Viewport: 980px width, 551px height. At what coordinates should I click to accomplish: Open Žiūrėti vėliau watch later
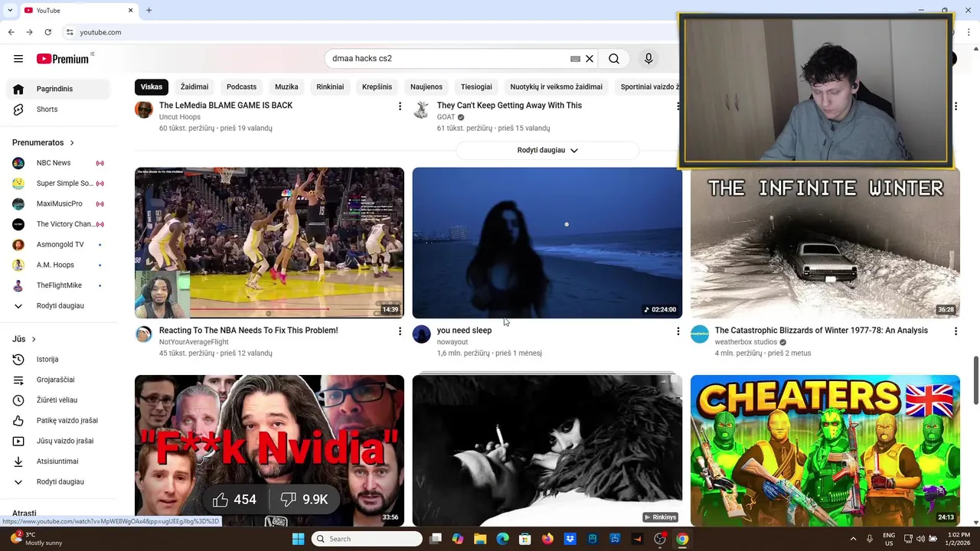58,400
